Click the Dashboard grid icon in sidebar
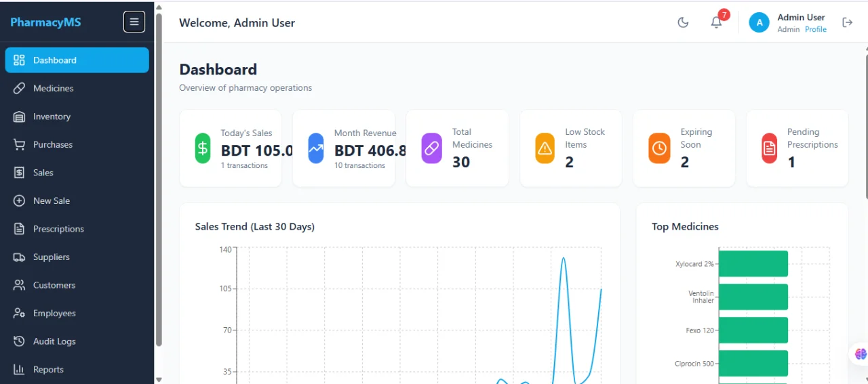Screen dimensions: 868x384 coord(19,60)
